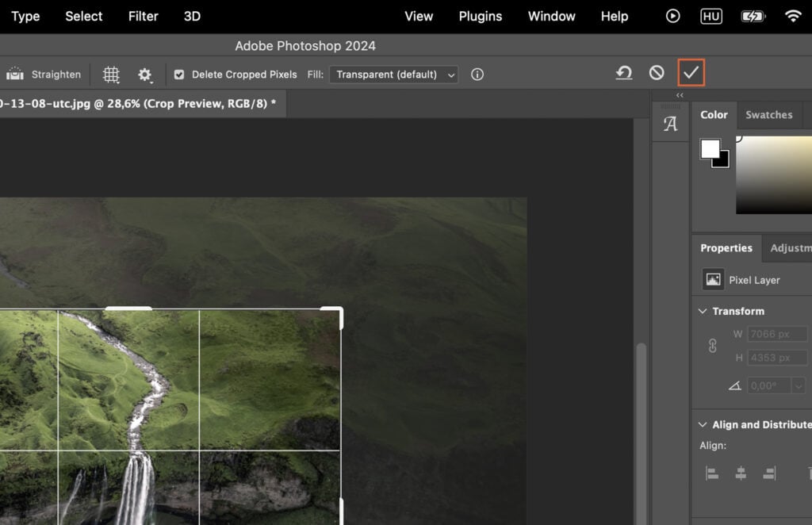
Task: Commit the current crop with the checkmark
Action: pyautogui.click(x=690, y=72)
